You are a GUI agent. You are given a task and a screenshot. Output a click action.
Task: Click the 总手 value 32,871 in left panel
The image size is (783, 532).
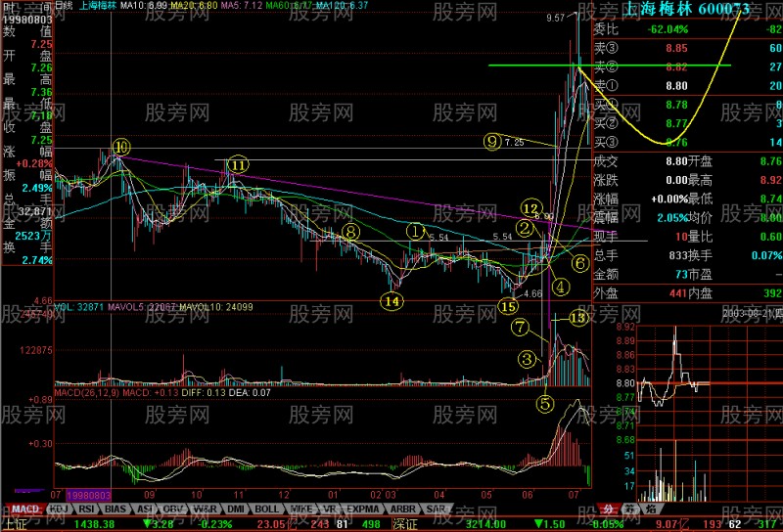point(35,211)
